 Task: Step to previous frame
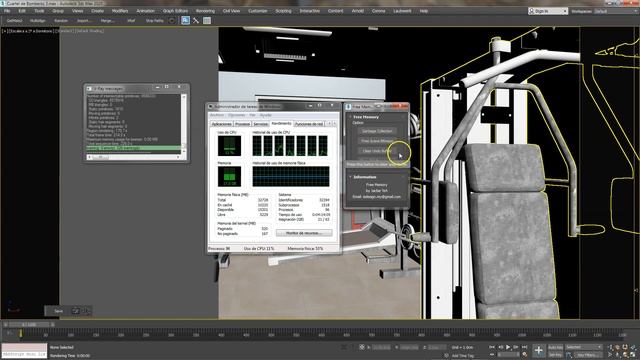[x=500, y=347]
